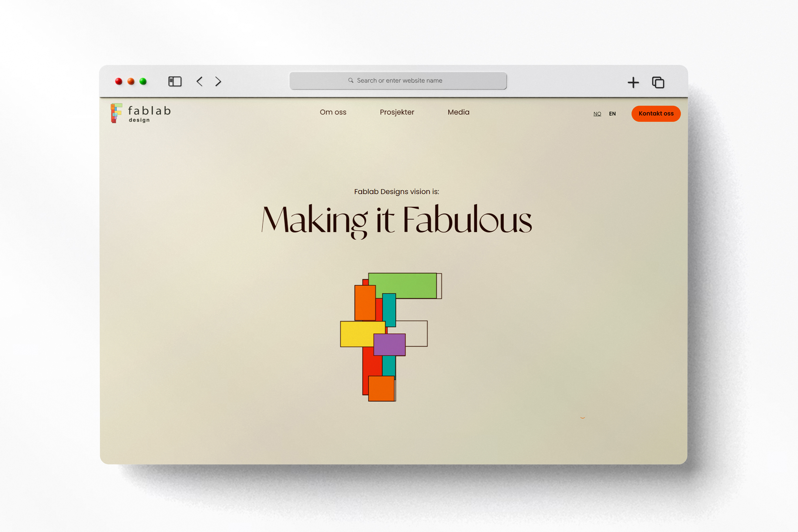Viewport: 798px width, 532px height.
Task: Click the red close window dot
Action: tap(118, 81)
